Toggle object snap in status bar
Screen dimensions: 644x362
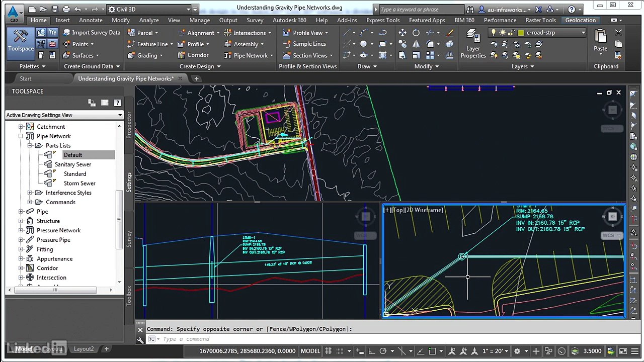[433, 351]
